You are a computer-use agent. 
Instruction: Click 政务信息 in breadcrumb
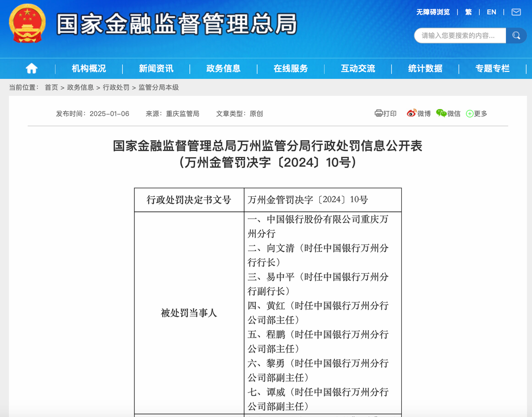coord(80,87)
